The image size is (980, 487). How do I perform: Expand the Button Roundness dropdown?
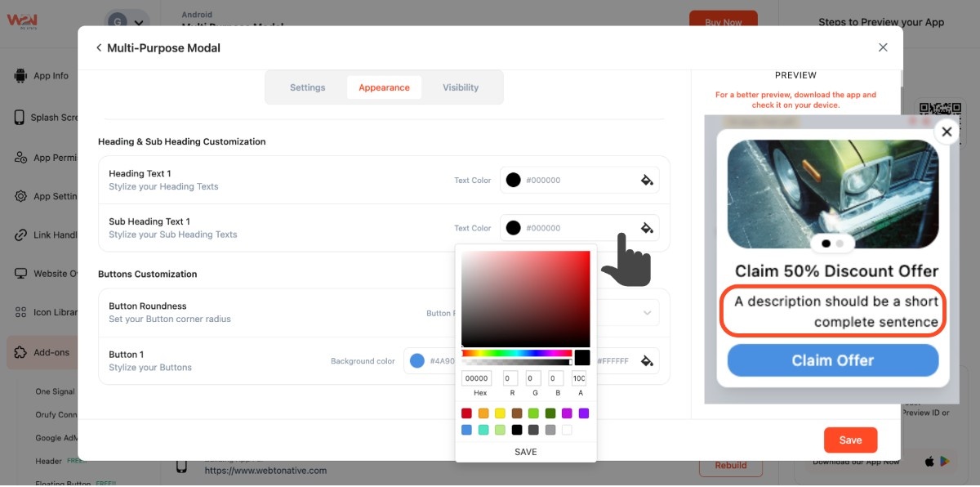tap(647, 313)
